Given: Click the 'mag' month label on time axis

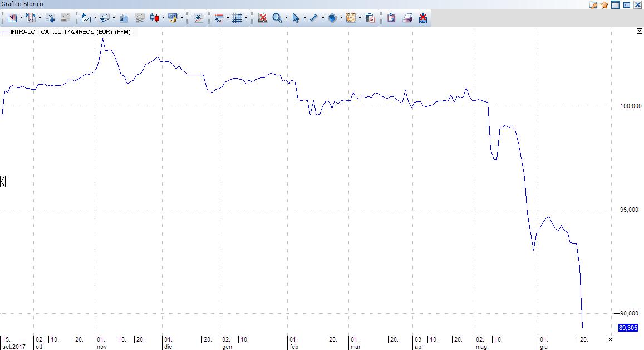Looking at the screenshot, I should point(481,347).
